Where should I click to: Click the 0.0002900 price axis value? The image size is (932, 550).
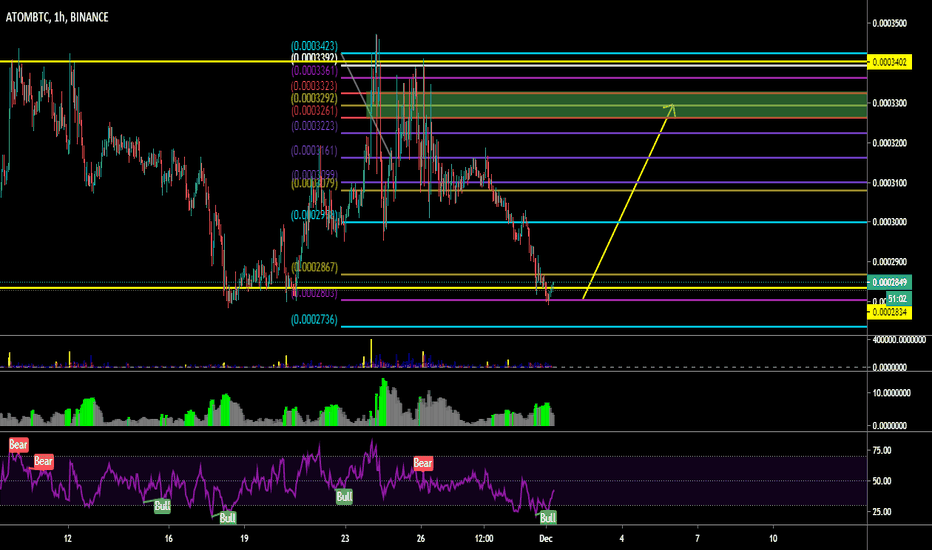pos(889,262)
